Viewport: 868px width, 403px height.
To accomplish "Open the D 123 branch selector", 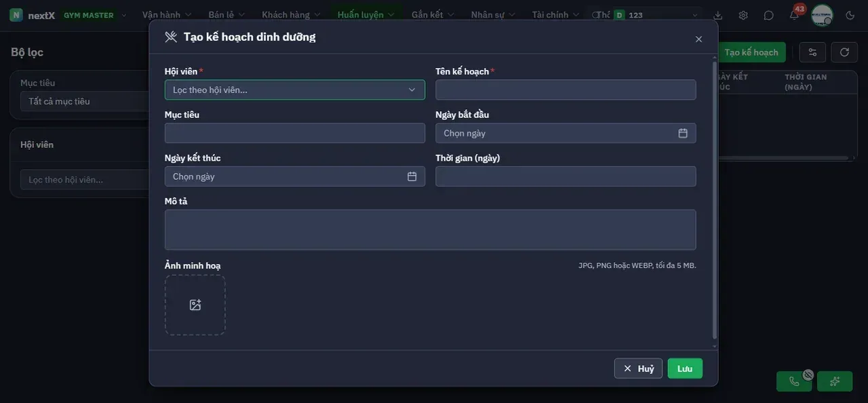I will [x=656, y=15].
